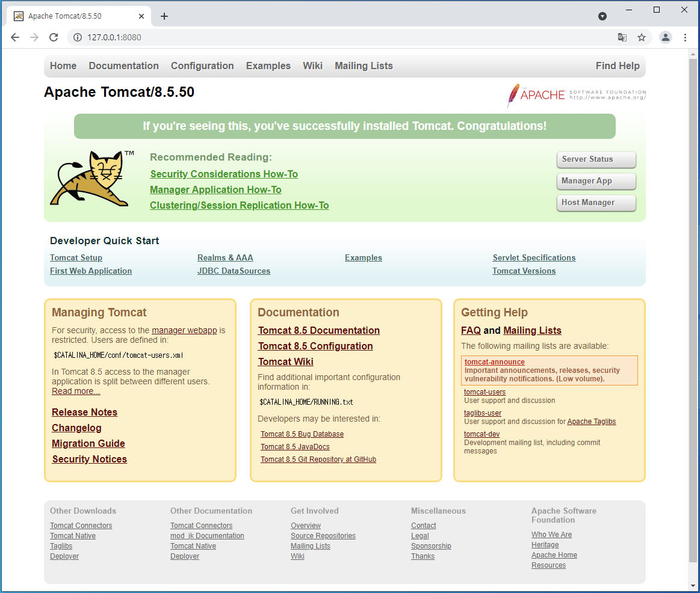Open Apache Home footer link
This screenshot has width=700, height=593.
[554, 555]
